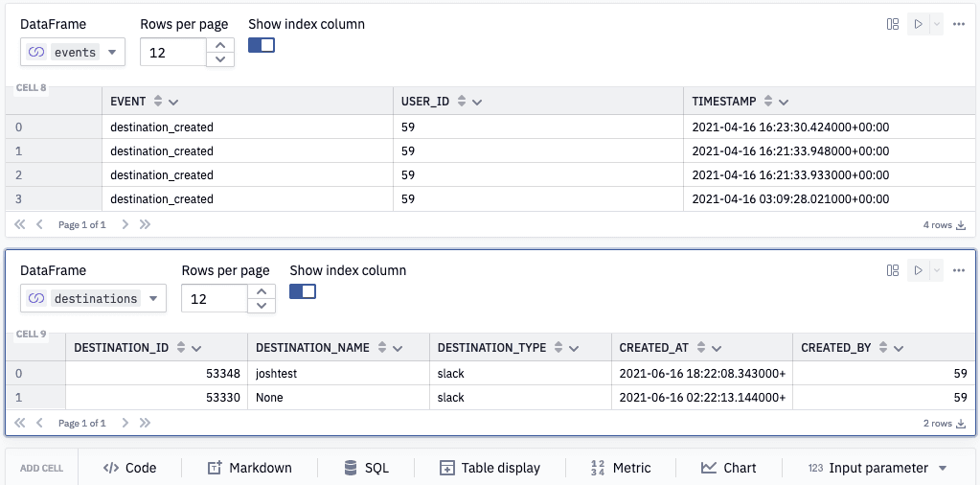Sort by the DESTINATION_ID column
Viewport: 980px width, 485px height.
click(x=181, y=348)
